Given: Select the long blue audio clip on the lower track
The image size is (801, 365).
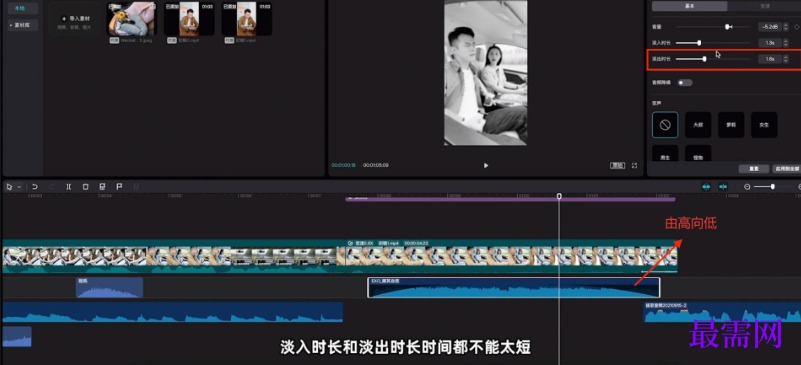Looking at the screenshot, I should click(x=173, y=312).
